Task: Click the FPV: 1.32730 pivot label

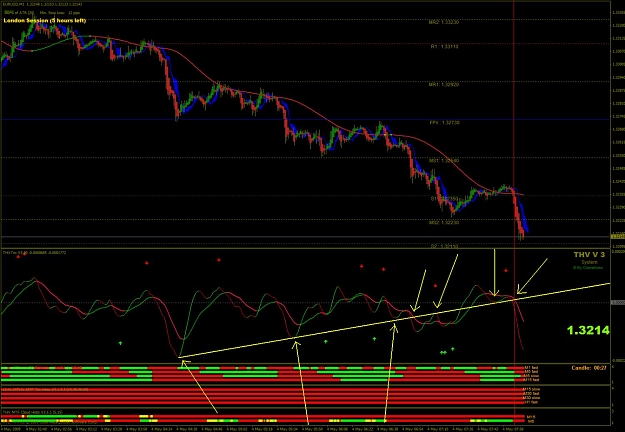Action: [444, 123]
